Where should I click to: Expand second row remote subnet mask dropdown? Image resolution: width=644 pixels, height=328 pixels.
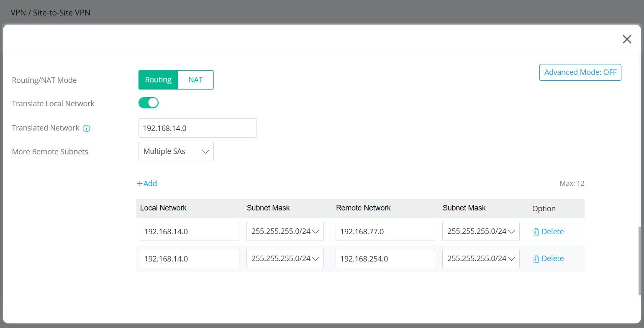click(481, 259)
